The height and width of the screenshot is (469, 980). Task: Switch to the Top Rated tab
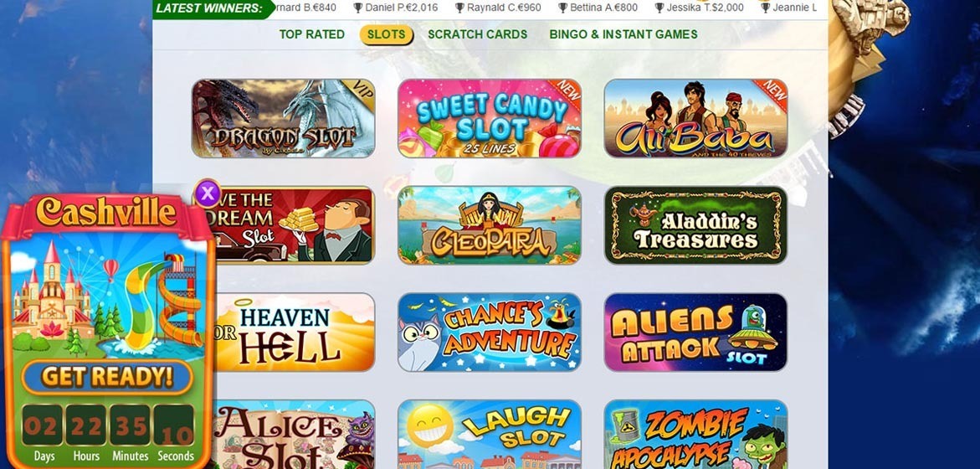pos(312,34)
